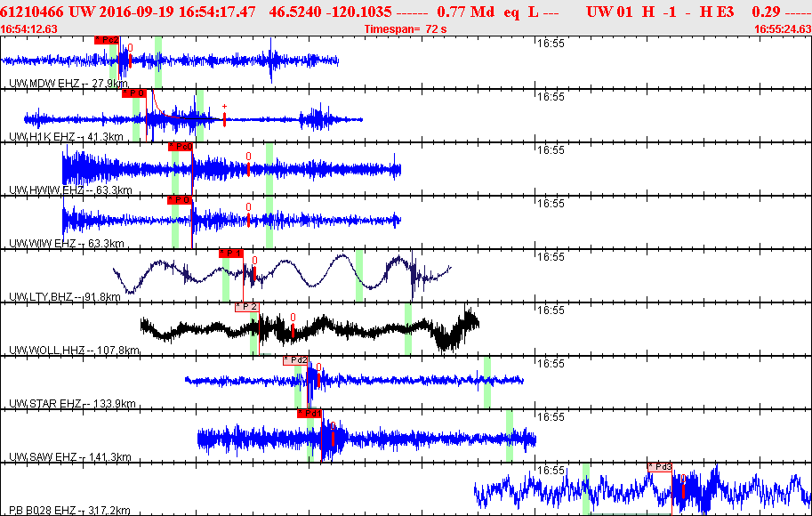Image resolution: width=812 pixels, height=516 pixels.
Task: Click the Pd2 pick flag on STAR trace
Action: coord(295,360)
